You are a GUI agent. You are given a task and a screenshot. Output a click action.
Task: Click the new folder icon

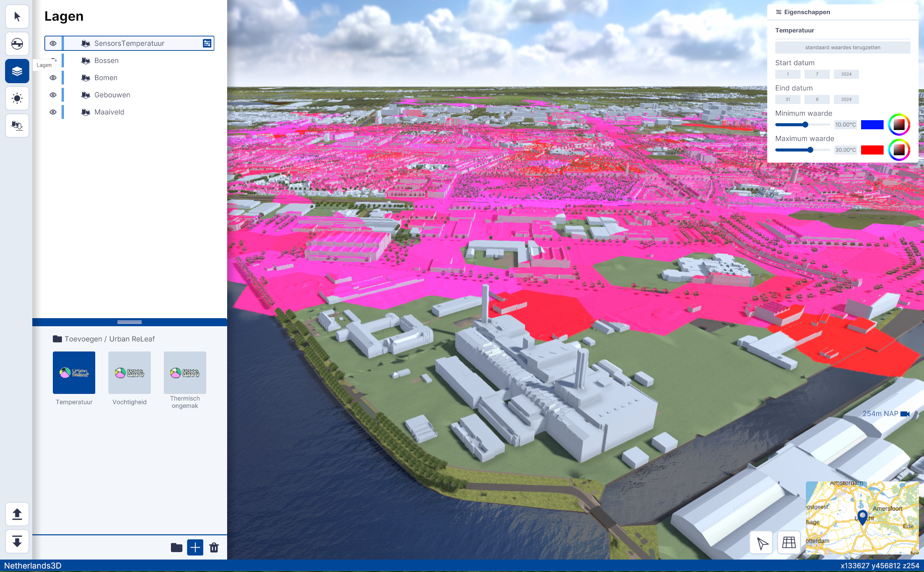(x=177, y=547)
